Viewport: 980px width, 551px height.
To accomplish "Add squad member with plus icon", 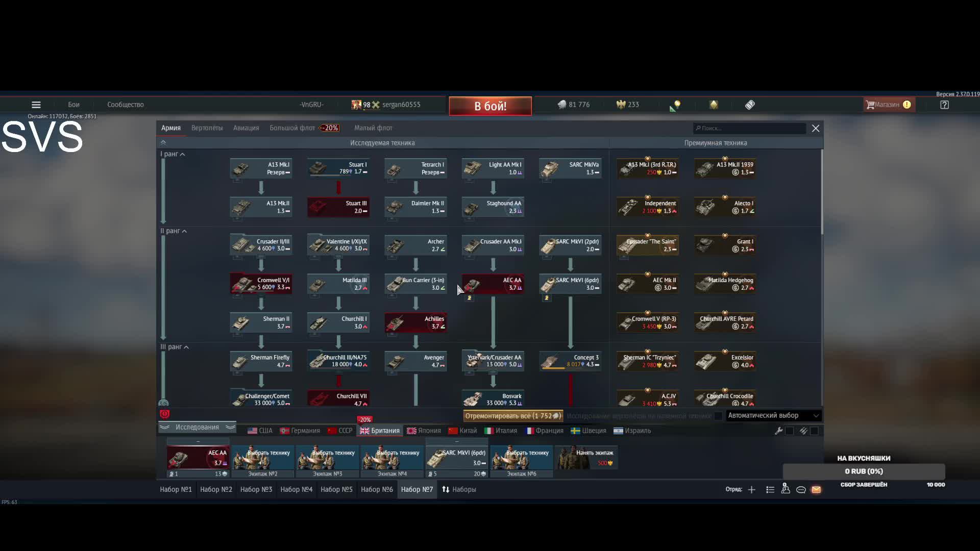I will pyautogui.click(x=751, y=490).
